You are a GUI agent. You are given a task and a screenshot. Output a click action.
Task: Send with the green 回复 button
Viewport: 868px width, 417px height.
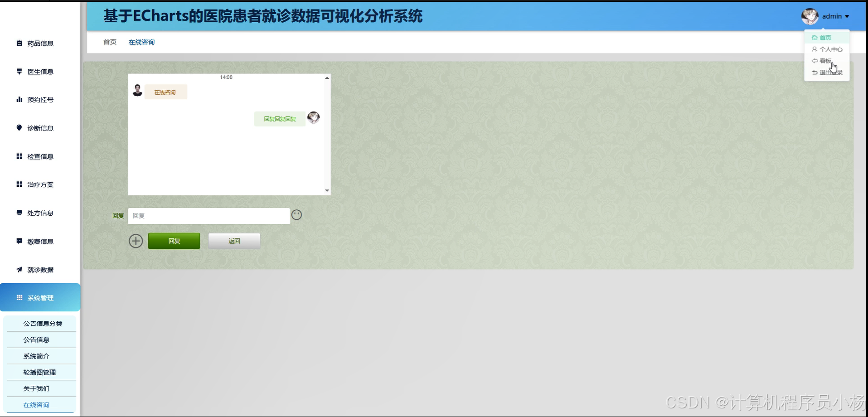click(x=174, y=241)
